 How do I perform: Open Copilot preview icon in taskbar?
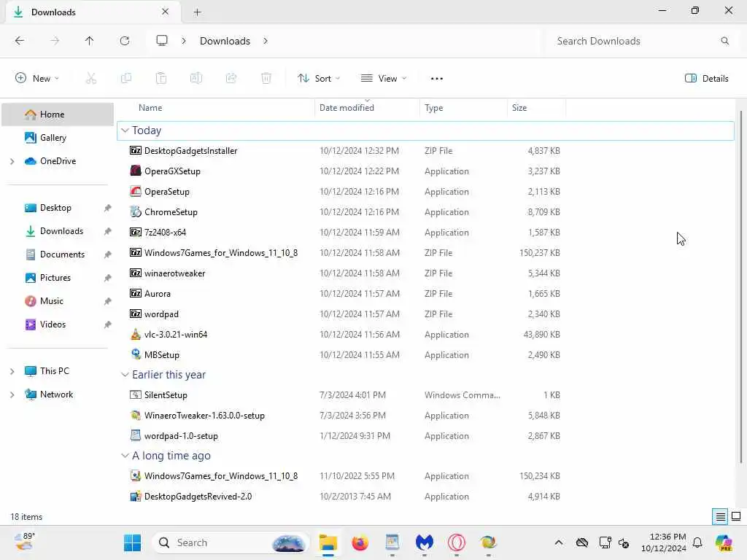[724, 542]
